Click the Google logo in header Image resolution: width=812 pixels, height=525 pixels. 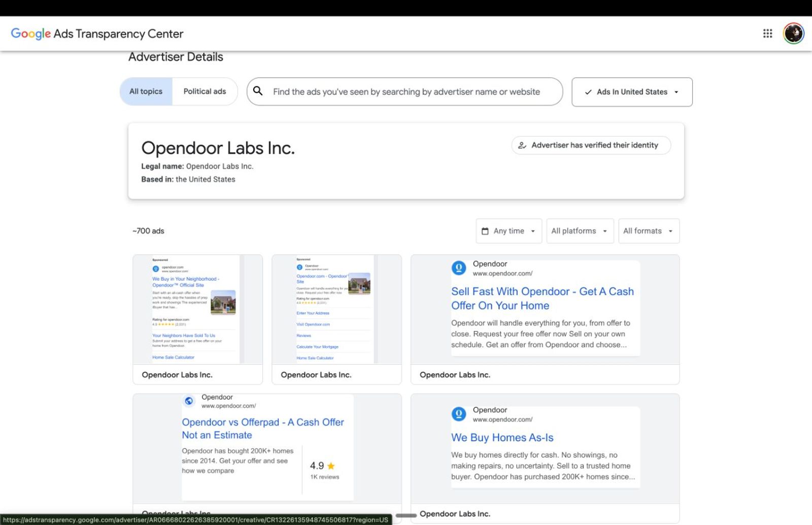pyautogui.click(x=31, y=34)
